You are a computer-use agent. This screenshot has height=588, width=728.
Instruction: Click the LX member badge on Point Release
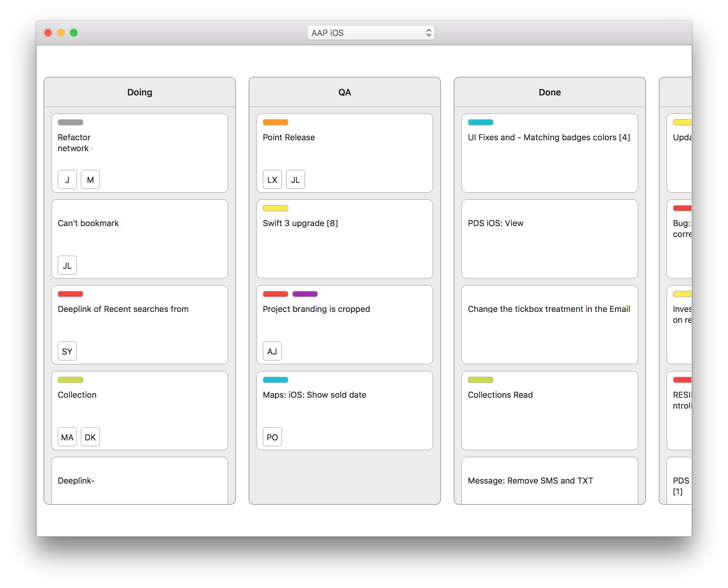[272, 180]
